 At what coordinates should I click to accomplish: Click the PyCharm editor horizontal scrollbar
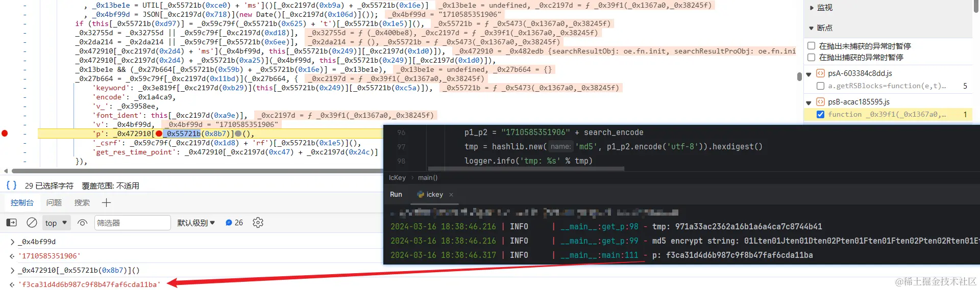pyautogui.click(x=526, y=169)
